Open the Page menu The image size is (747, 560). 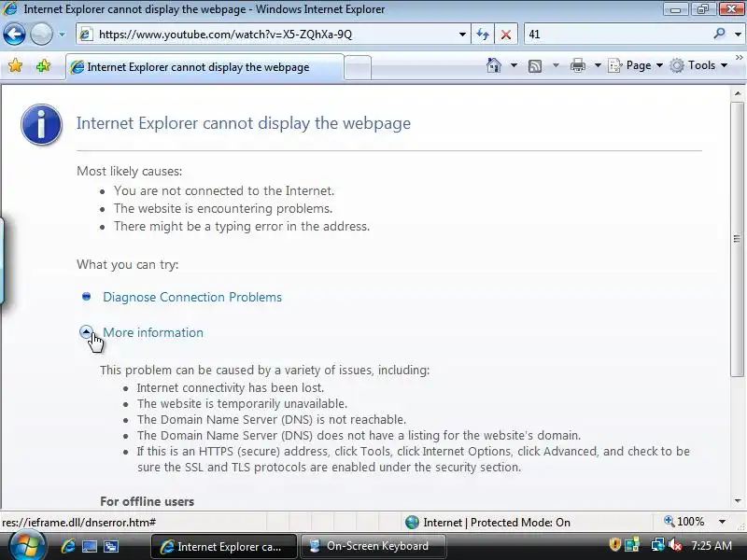click(x=636, y=65)
